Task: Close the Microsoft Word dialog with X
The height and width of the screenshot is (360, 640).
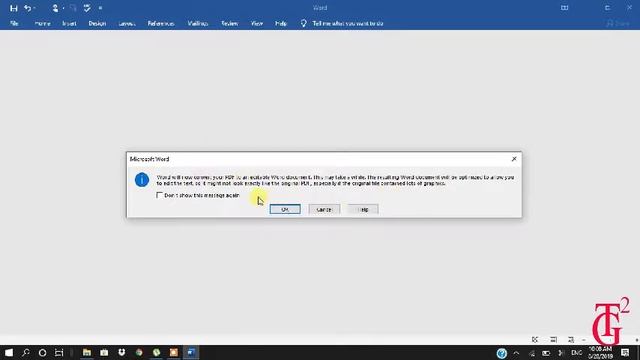Action: click(x=514, y=159)
